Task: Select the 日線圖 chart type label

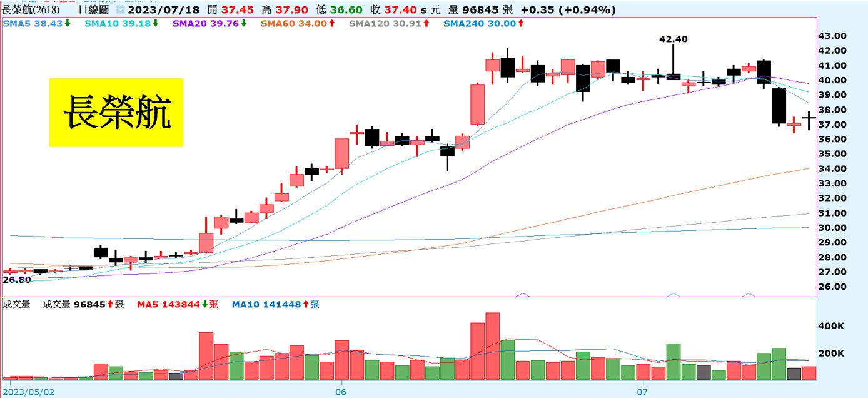Action: [94, 11]
